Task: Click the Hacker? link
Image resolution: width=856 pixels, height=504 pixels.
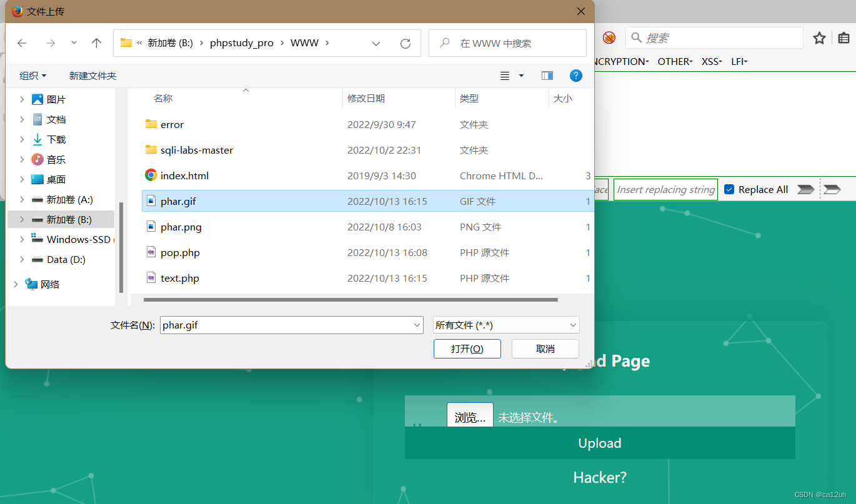Action: (600, 477)
